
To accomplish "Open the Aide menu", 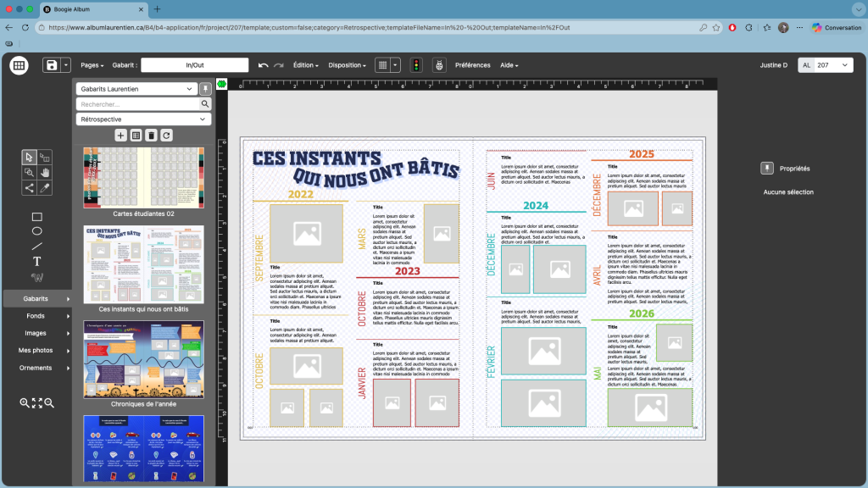I will point(509,65).
